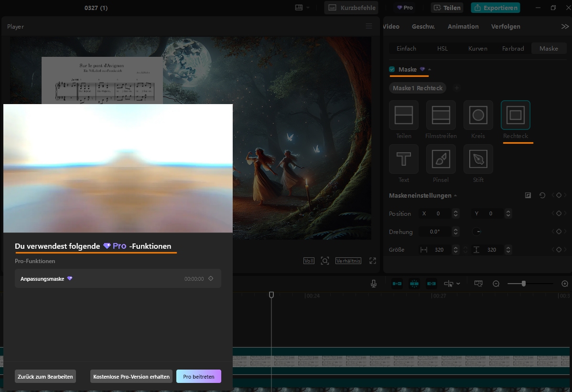Screen dimensions: 572x392
Task: Click the Position Y stepper arrows
Action: coord(508,213)
